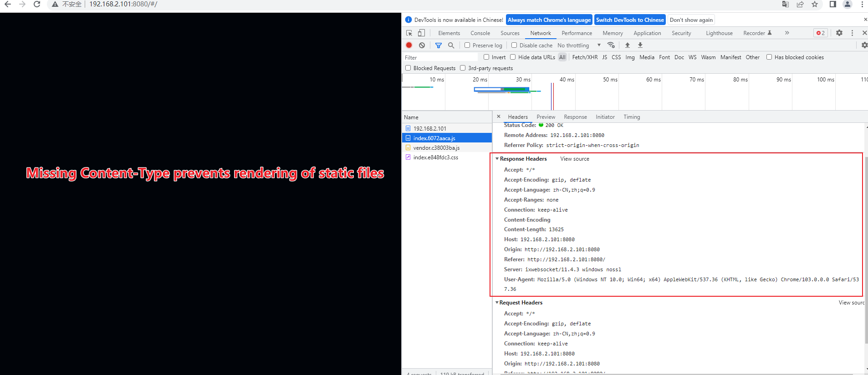
Task: Dismiss the DevTools language infobar
Action: [865, 20]
